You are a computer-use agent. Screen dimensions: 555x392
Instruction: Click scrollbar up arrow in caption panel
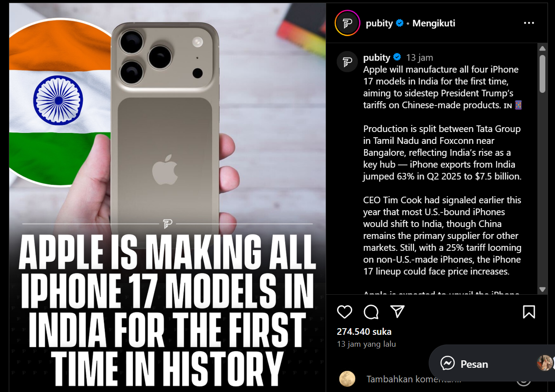[x=542, y=48]
